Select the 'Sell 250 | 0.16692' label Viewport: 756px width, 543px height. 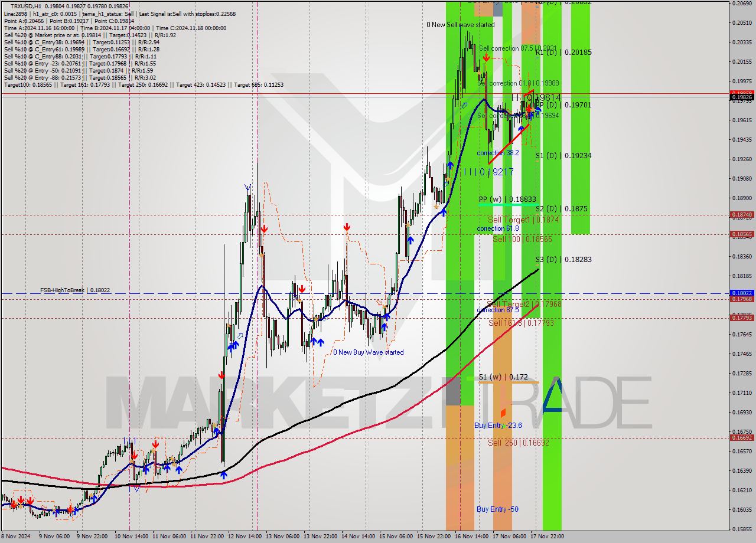pos(519,443)
